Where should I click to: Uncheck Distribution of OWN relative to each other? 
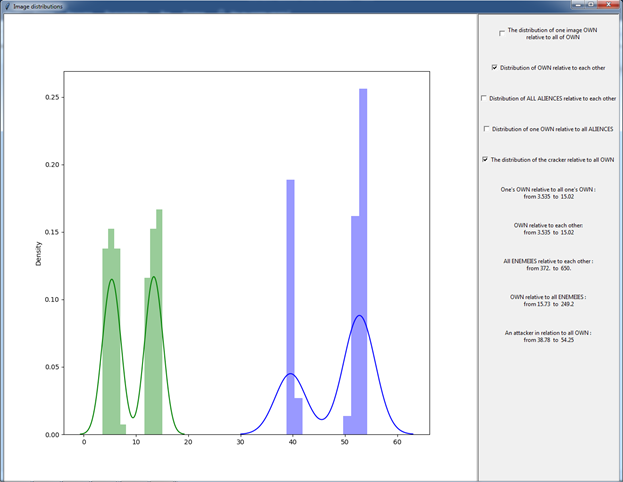point(495,68)
